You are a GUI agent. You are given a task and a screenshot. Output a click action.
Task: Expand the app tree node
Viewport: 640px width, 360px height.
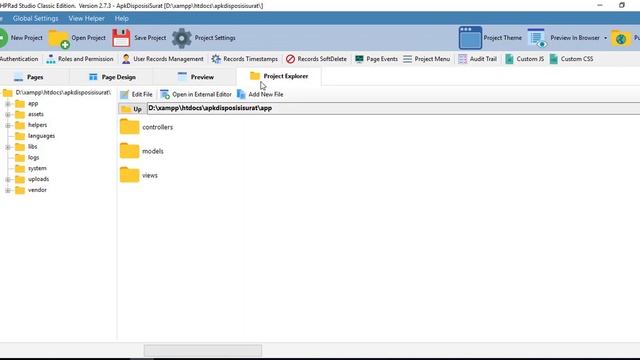(8, 104)
